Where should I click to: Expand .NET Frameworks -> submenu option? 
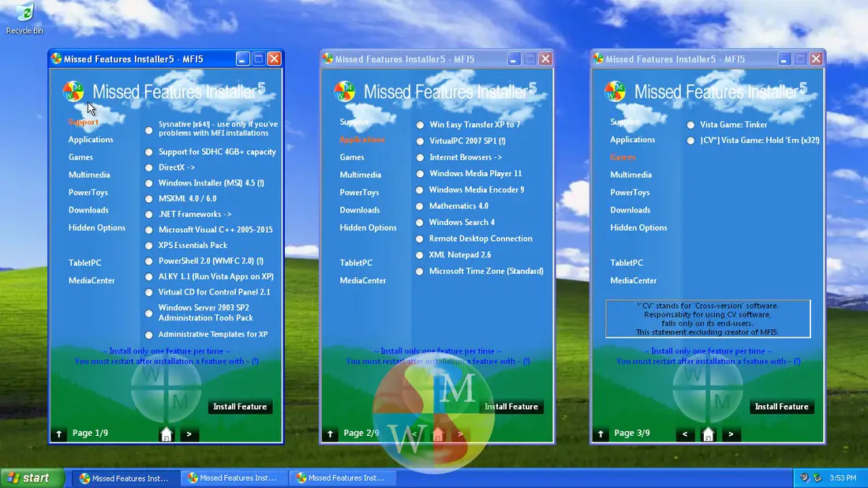pyautogui.click(x=149, y=214)
